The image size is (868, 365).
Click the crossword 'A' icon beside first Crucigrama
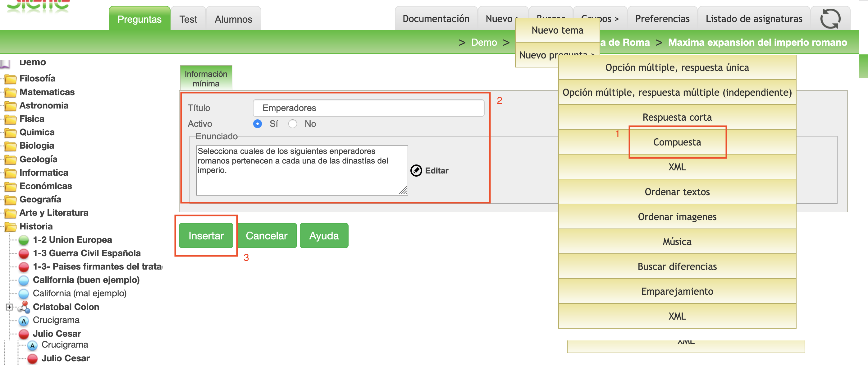(x=24, y=321)
